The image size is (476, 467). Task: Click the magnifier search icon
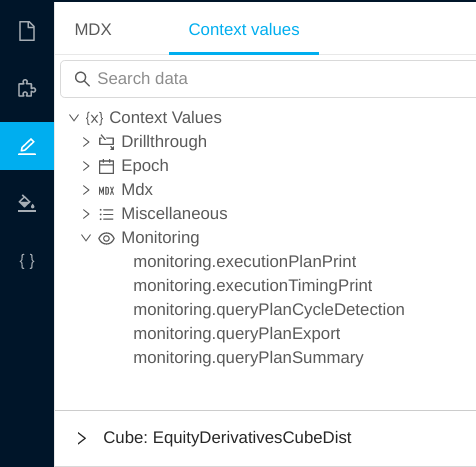click(x=82, y=79)
